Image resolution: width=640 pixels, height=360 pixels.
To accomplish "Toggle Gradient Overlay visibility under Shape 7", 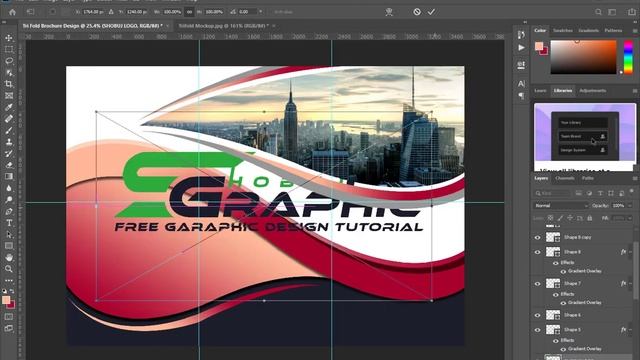I will point(563,303).
